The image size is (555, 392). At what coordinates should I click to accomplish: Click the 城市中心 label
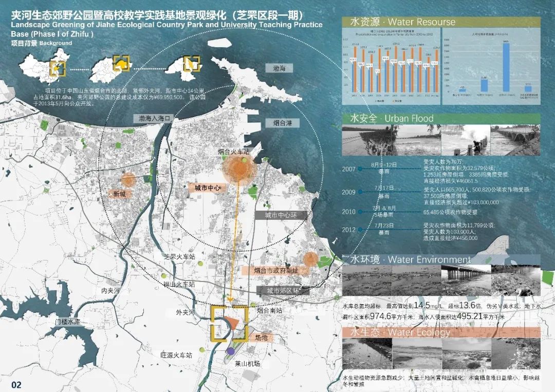point(207,188)
